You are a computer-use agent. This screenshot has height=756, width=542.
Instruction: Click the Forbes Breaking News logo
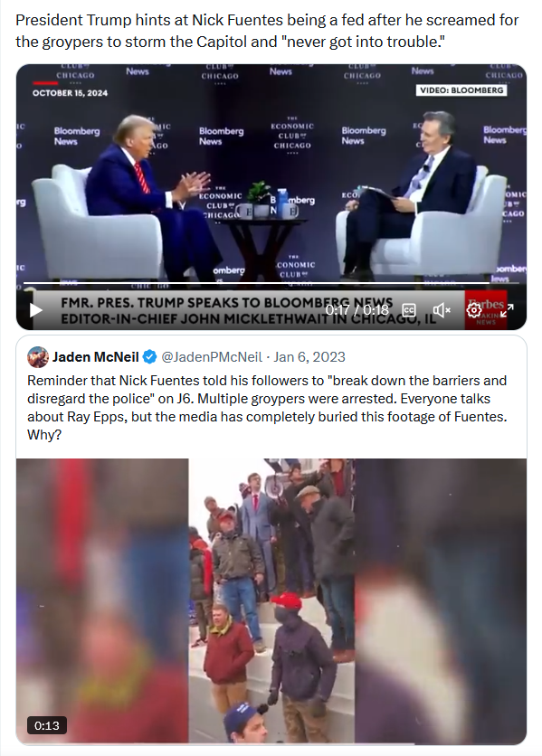coord(486,309)
